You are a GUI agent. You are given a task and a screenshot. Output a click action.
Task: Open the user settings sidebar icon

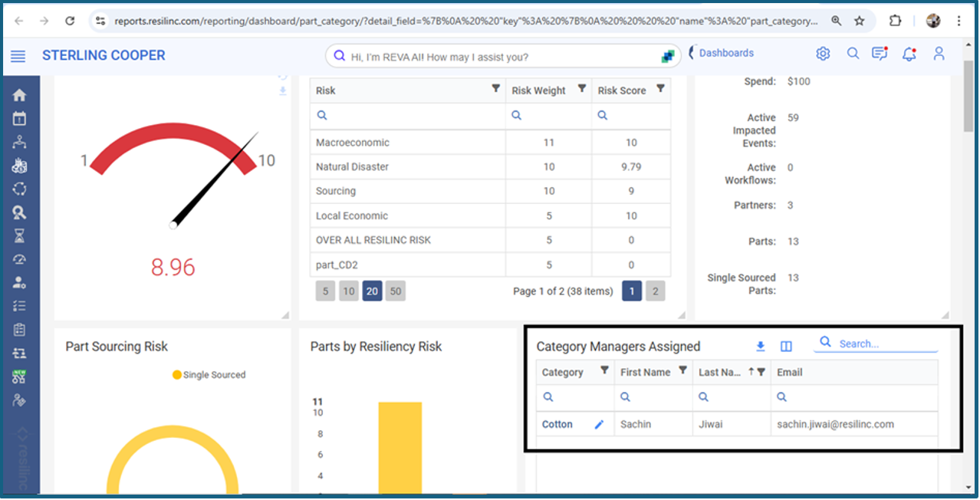click(20, 282)
